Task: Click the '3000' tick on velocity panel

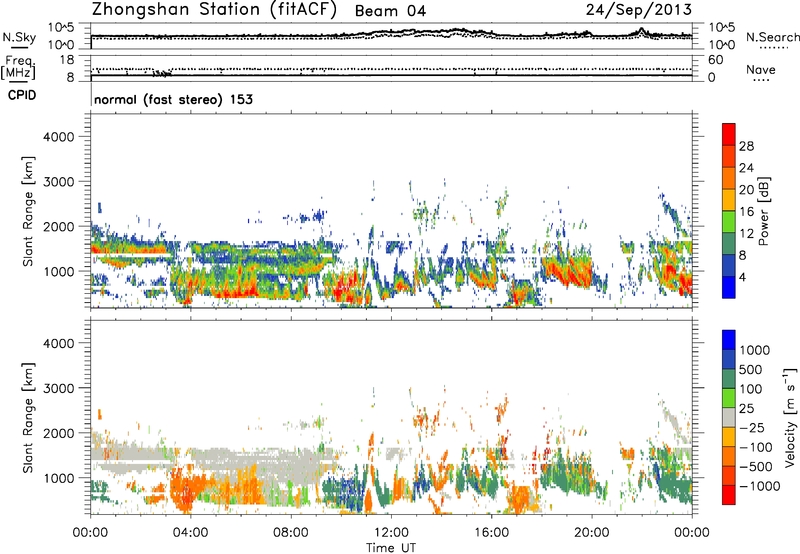Action: (x=59, y=388)
